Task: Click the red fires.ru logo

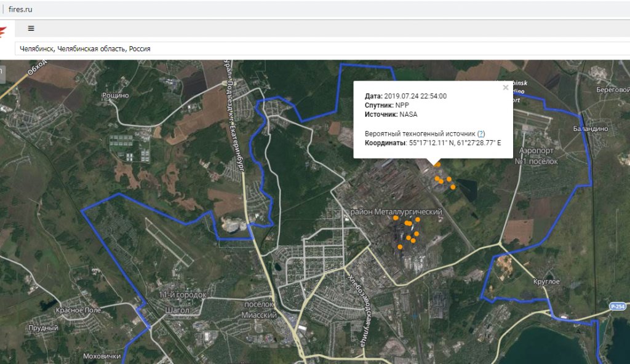Action: [3, 30]
